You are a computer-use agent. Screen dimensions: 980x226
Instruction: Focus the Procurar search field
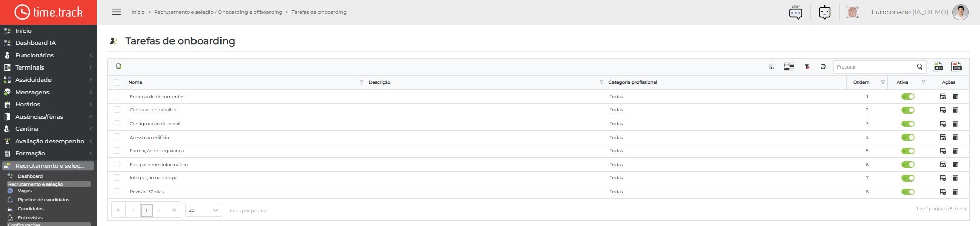point(873,67)
